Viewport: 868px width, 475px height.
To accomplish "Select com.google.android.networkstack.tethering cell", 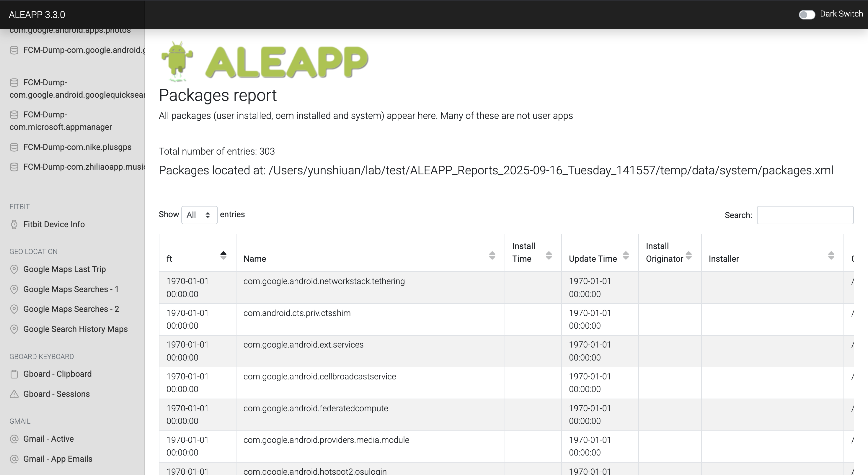I will (x=370, y=288).
